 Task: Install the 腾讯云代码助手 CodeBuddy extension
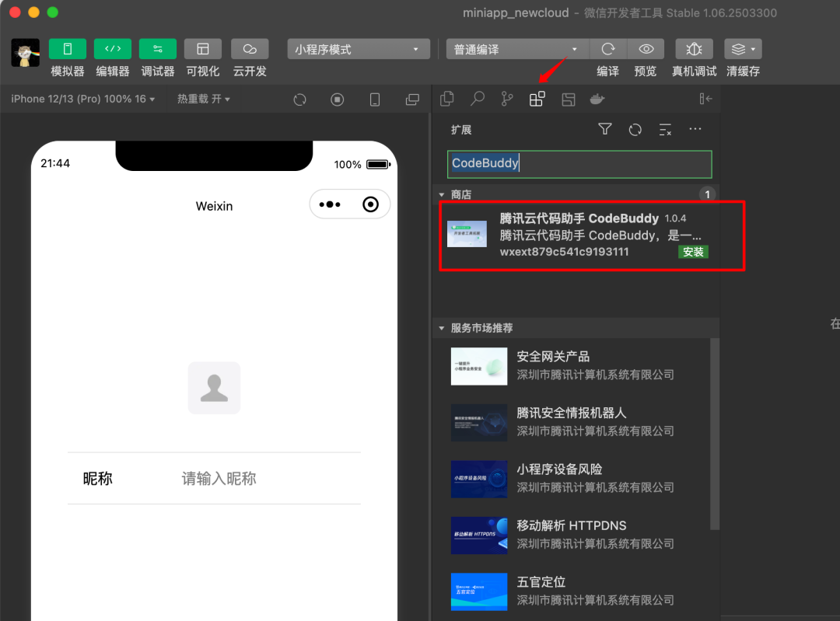(693, 252)
